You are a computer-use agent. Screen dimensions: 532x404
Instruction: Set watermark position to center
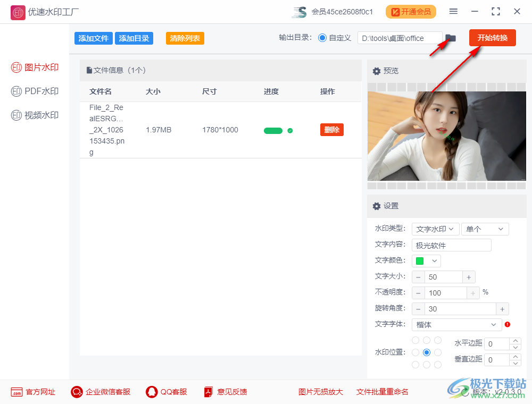coord(427,352)
